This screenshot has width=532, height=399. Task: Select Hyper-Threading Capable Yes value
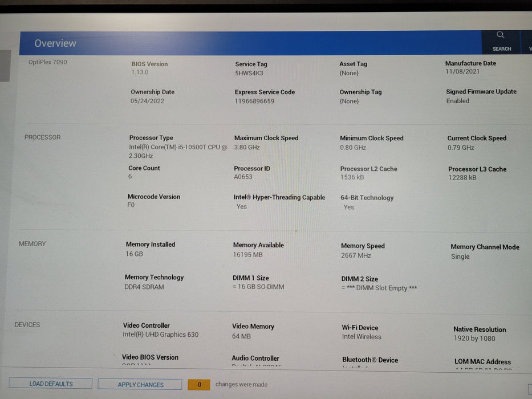tap(241, 206)
